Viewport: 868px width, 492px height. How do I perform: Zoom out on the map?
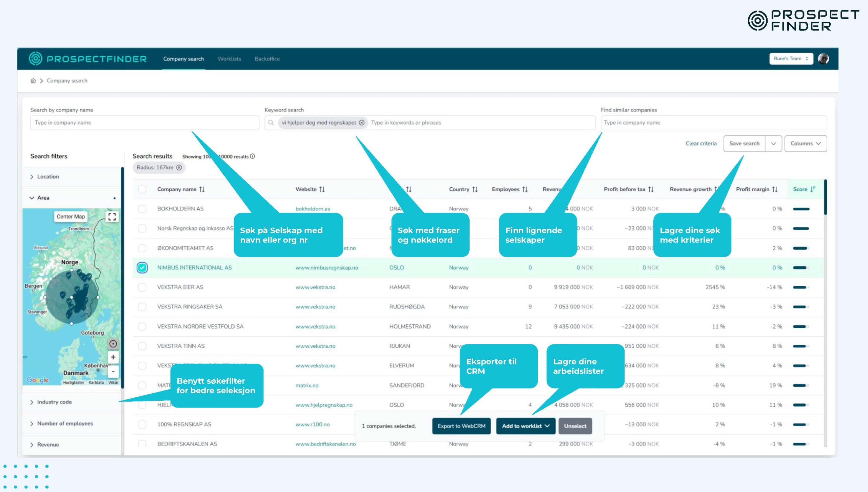(x=113, y=372)
